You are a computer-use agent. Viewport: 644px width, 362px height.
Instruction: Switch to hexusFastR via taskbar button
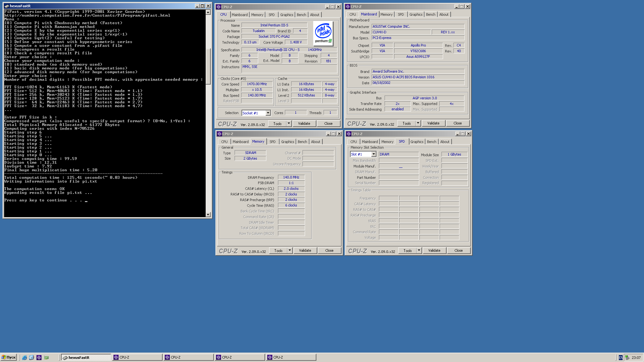(86, 357)
